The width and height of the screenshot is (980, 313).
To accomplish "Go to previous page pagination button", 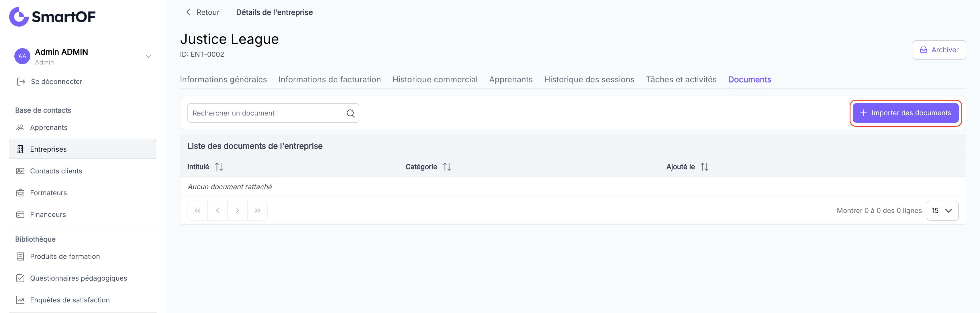I will click(217, 210).
